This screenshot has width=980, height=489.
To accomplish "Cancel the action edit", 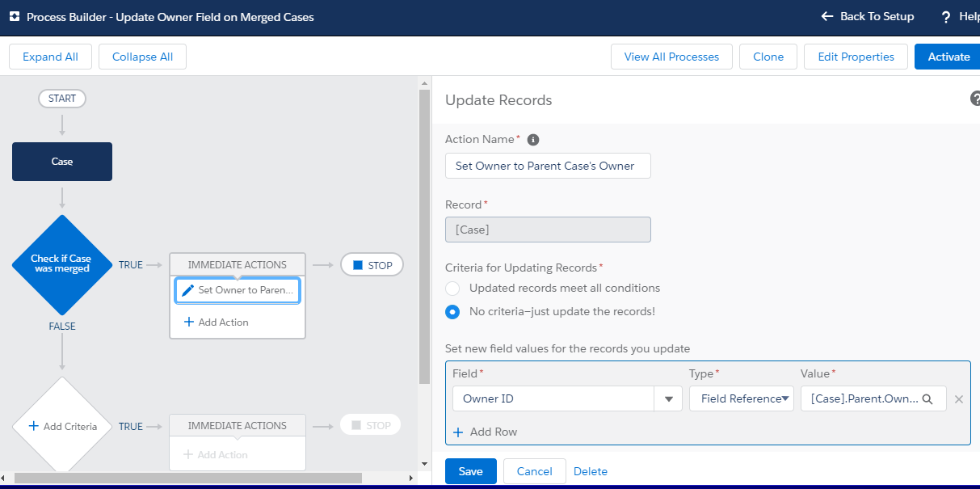I will point(534,472).
